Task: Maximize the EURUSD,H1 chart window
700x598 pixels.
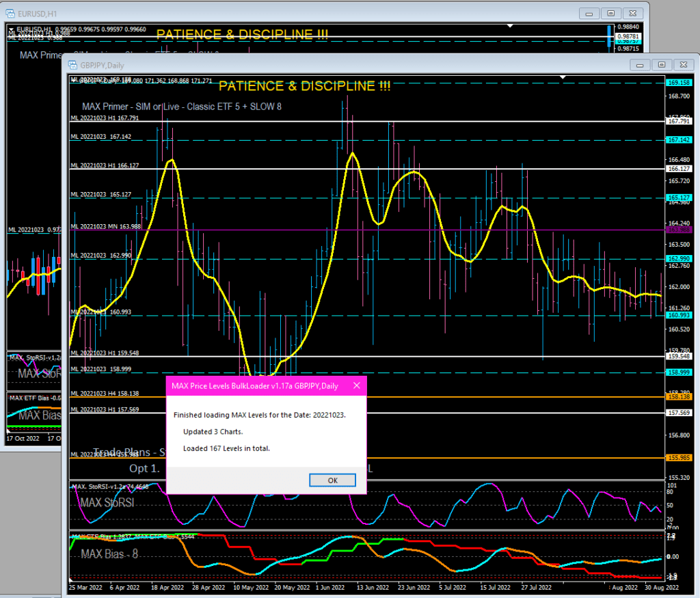Action: [x=610, y=13]
